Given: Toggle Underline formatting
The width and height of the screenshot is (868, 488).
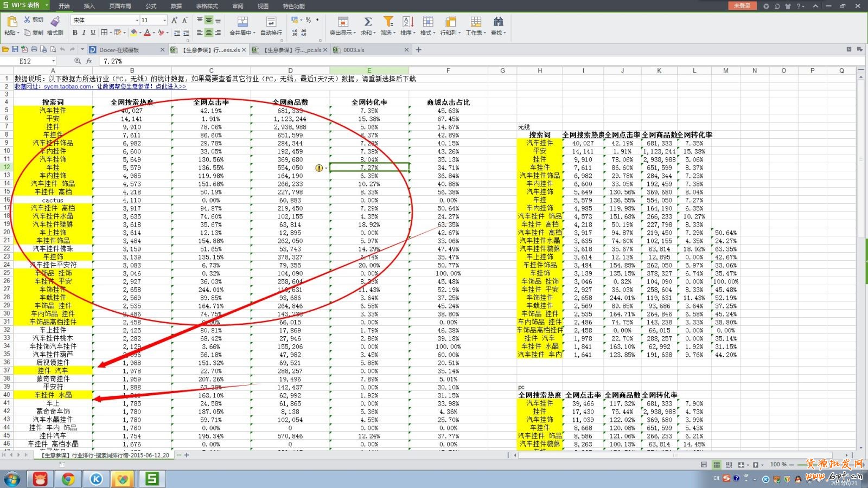Looking at the screenshot, I should tap(93, 33).
